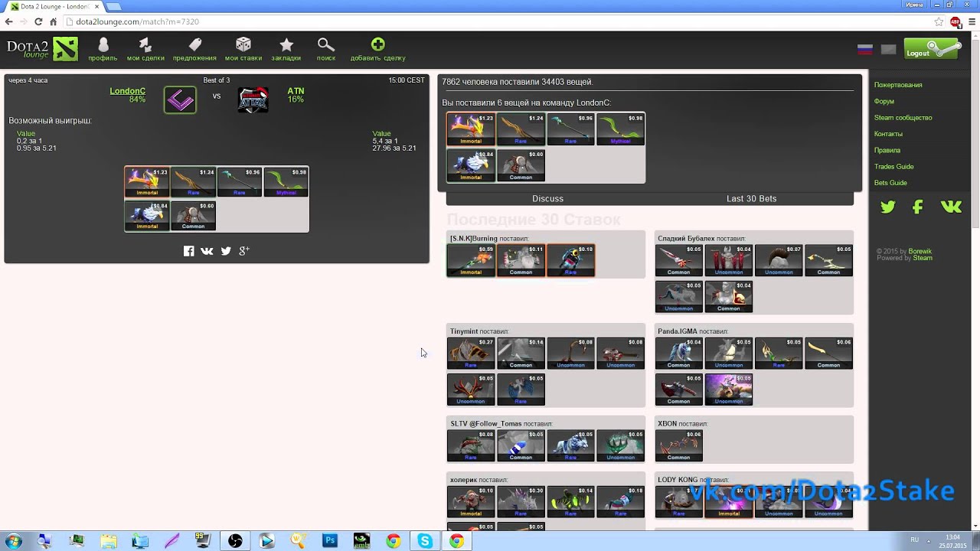Select $0.60 Common item in placed bets panel
The height and width of the screenshot is (551, 980).
point(521,165)
